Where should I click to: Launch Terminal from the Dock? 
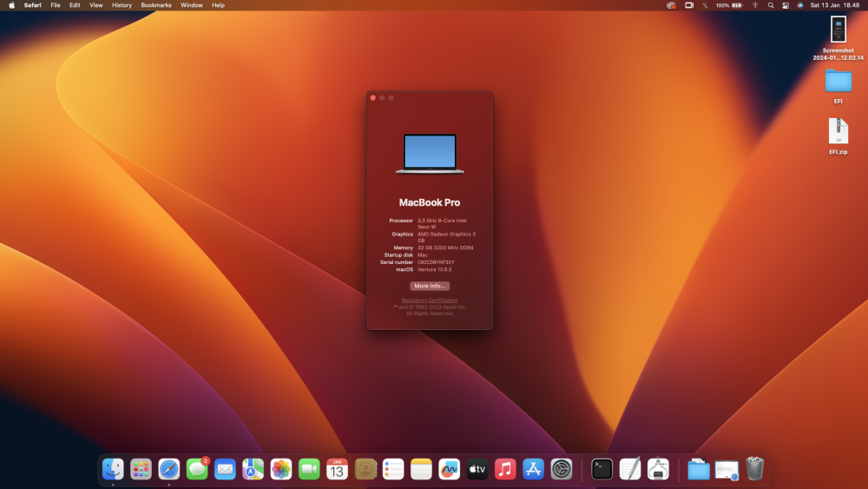coord(602,469)
